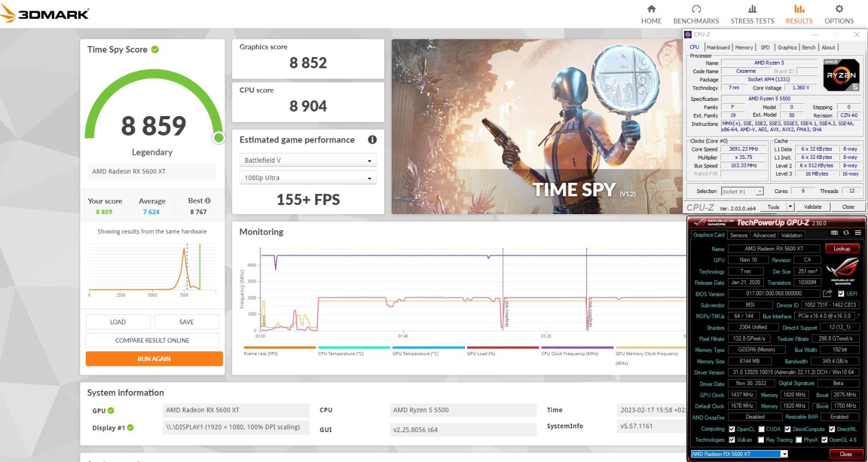The image size is (868, 462).
Task: Click the GPU Load red legend bar
Action: pos(503,348)
